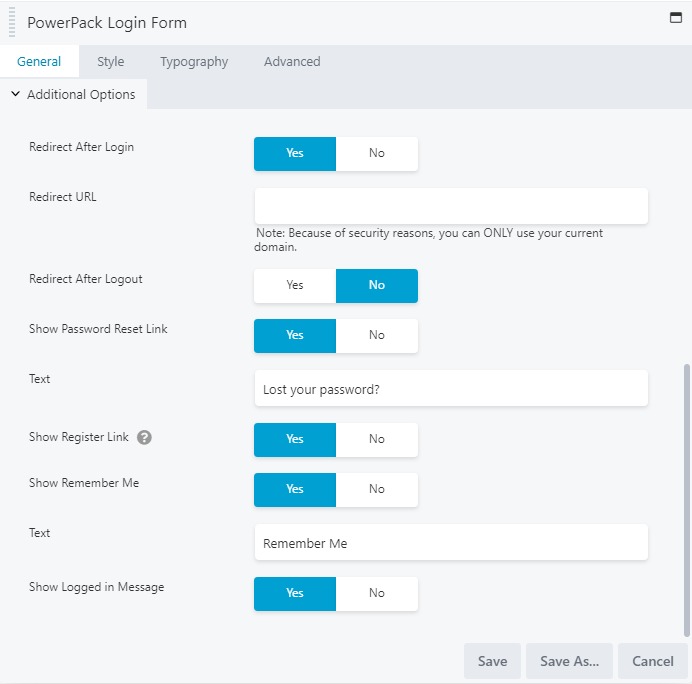Switch to the General tab

(x=39, y=61)
